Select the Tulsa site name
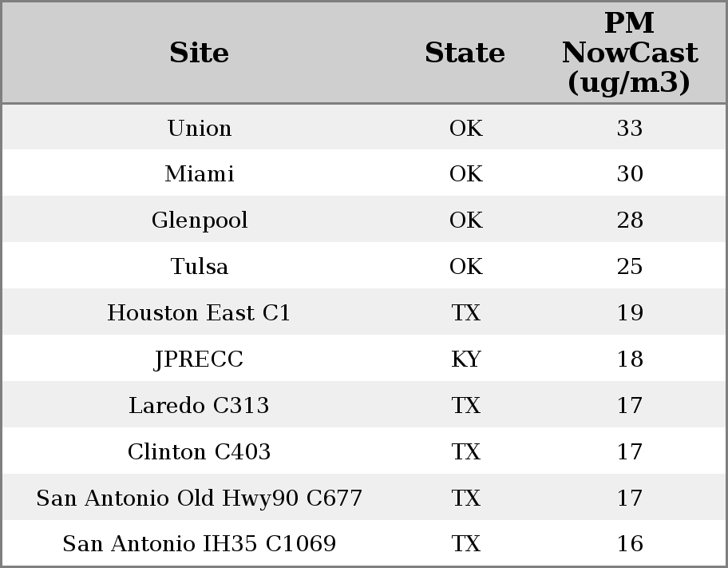Viewport: 728px width, 568px height. [x=200, y=266]
